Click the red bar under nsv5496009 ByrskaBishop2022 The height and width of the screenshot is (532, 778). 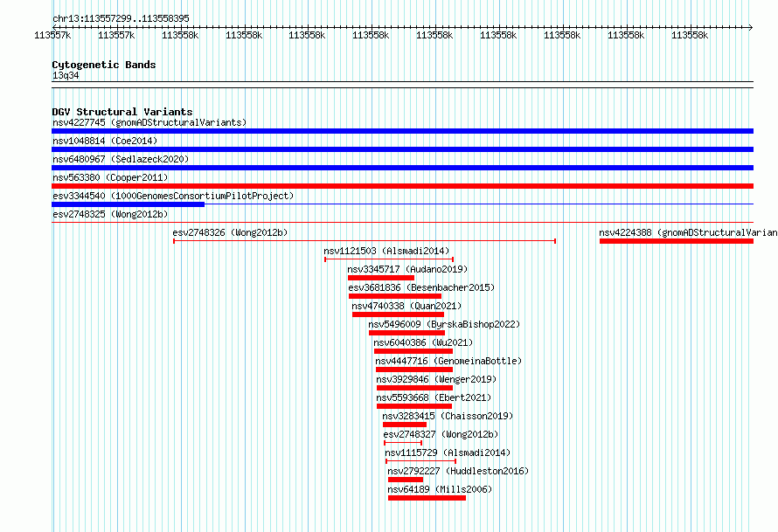coord(406,333)
